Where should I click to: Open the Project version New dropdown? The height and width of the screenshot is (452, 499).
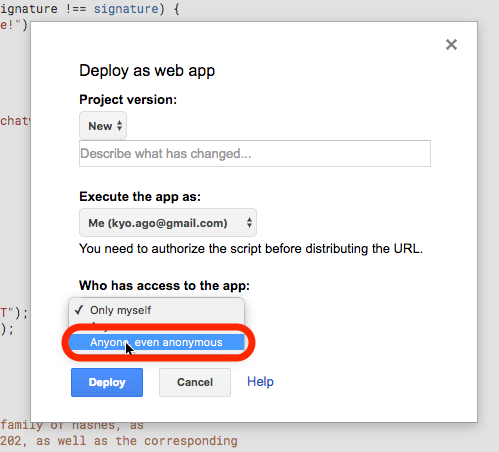[103, 126]
